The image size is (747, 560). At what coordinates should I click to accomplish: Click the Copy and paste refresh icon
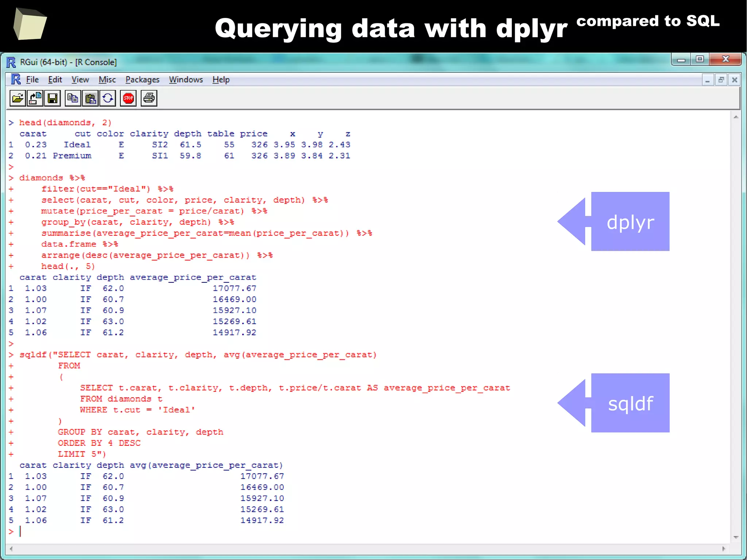point(108,98)
